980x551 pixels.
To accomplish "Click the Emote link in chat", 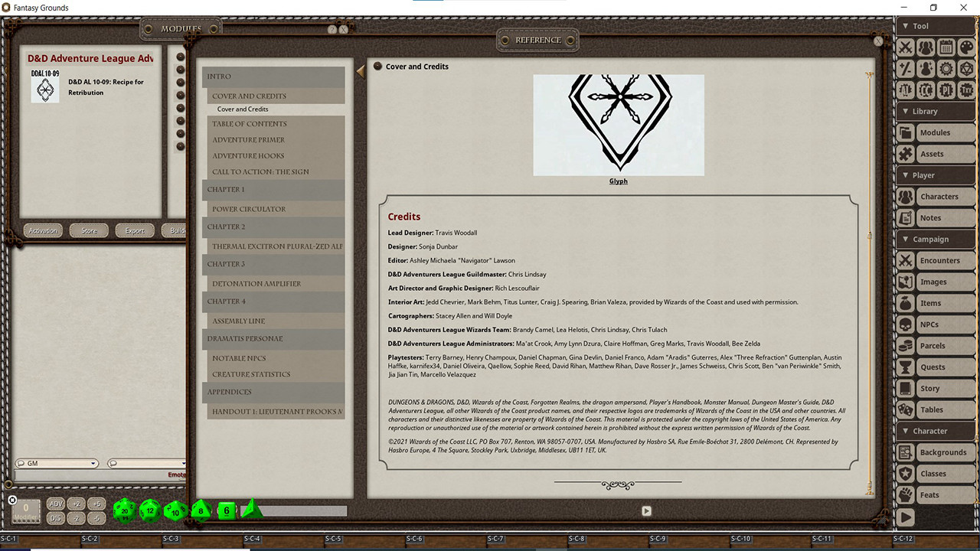I will coord(178,474).
